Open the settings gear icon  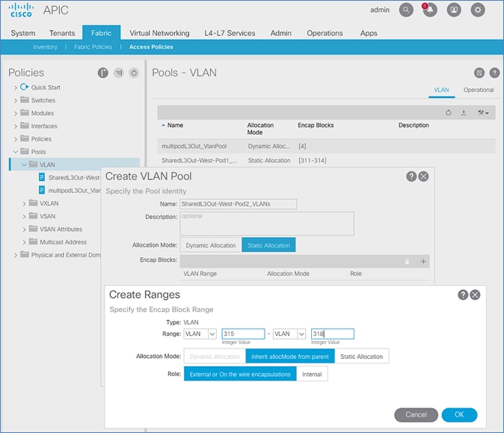click(x=478, y=10)
